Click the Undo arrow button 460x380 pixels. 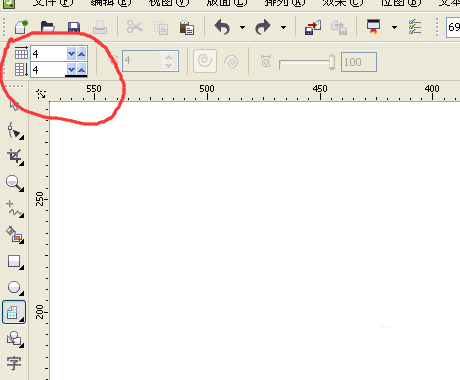click(222, 27)
